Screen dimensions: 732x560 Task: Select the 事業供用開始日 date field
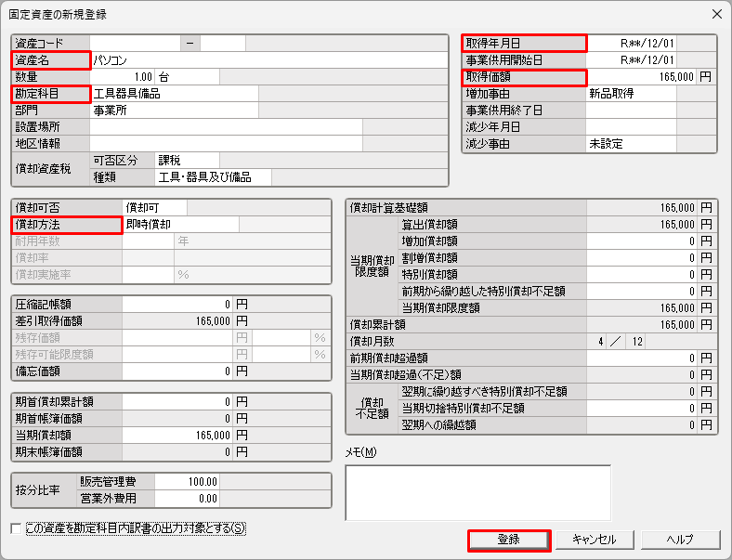[632, 59]
